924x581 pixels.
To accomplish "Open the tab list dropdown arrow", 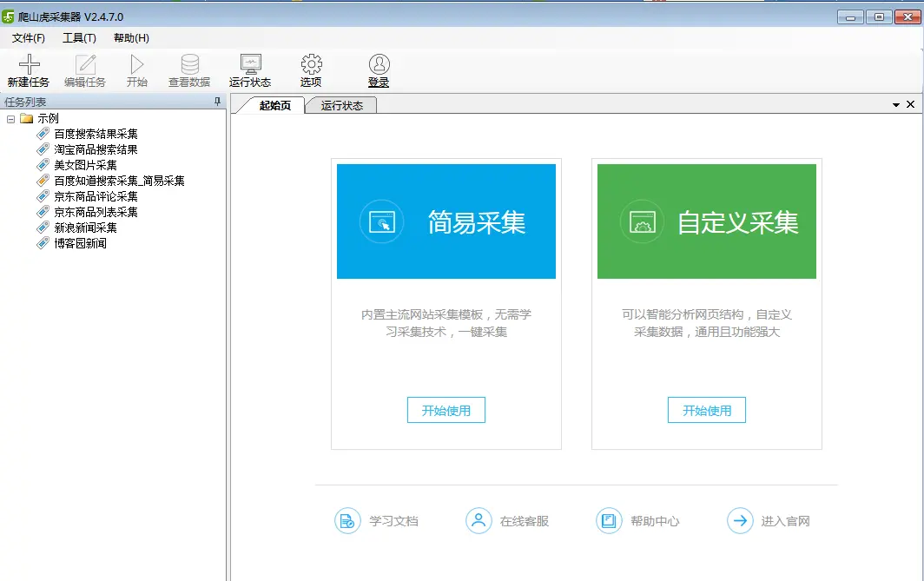I will click(x=895, y=105).
